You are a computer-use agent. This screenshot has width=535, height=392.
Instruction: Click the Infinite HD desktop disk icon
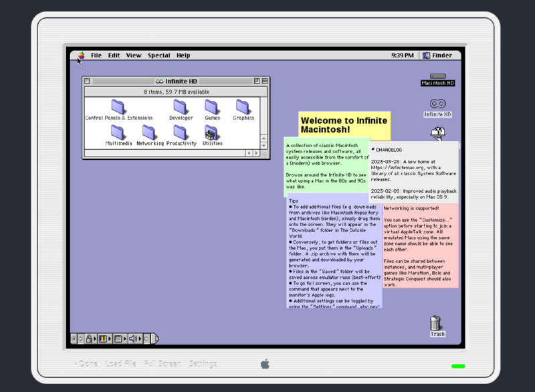(437, 104)
